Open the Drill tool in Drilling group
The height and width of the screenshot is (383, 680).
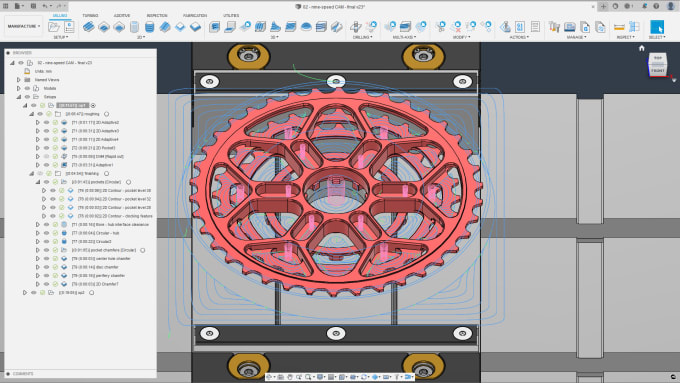click(x=356, y=27)
